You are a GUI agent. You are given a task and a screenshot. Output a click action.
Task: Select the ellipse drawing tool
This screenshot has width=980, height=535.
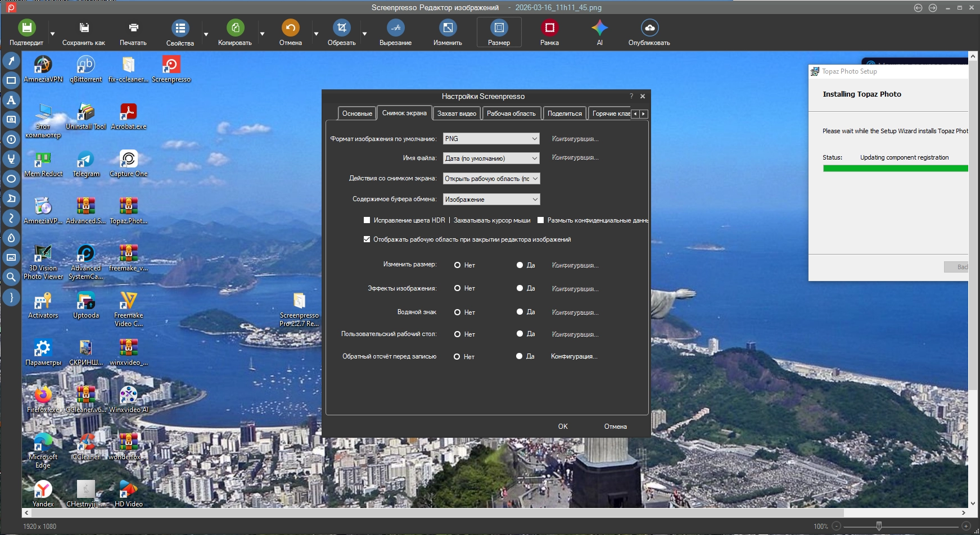(11, 179)
